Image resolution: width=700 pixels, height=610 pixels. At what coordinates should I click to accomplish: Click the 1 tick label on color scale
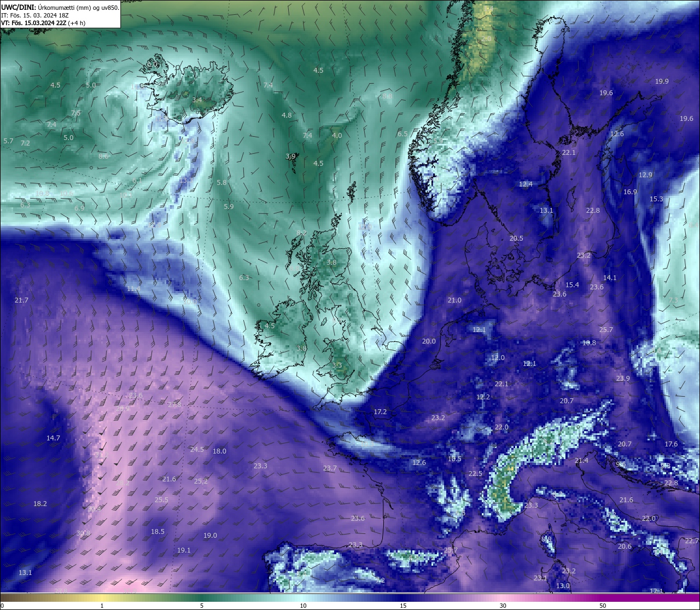coord(102,606)
